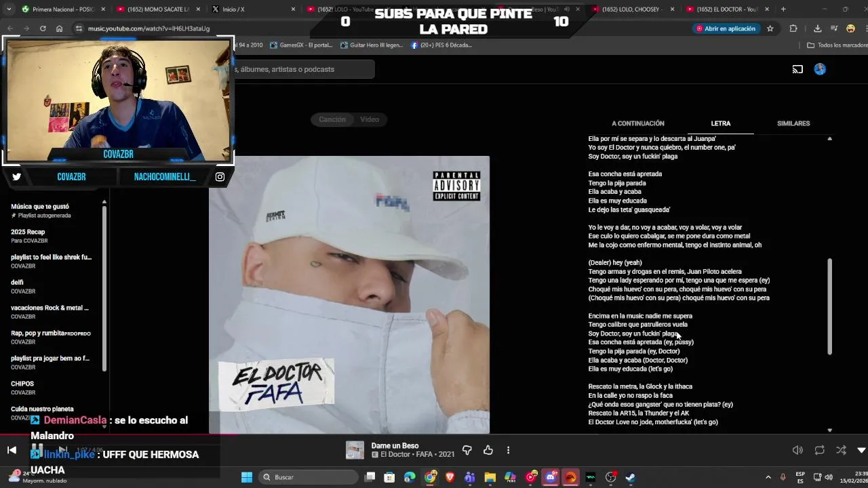Go forward in the browser
Screen dimensions: 868x488
tap(26, 28)
